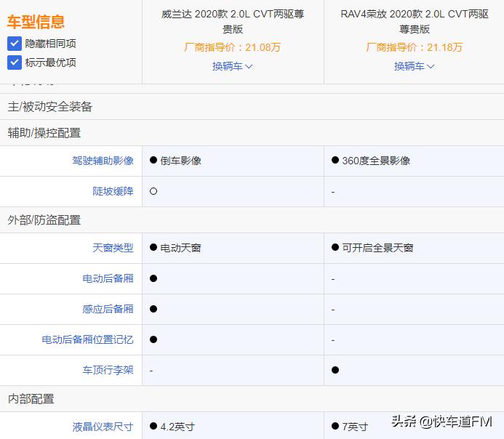Click the filled dot in 电动后备厢位置记忆 row
This screenshot has width=504, height=439.
(x=153, y=339)
